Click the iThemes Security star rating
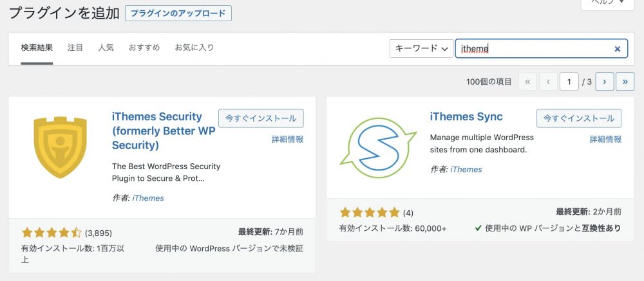Image resolution: width=644 pixels, height=281 pixels. [52, 233]
